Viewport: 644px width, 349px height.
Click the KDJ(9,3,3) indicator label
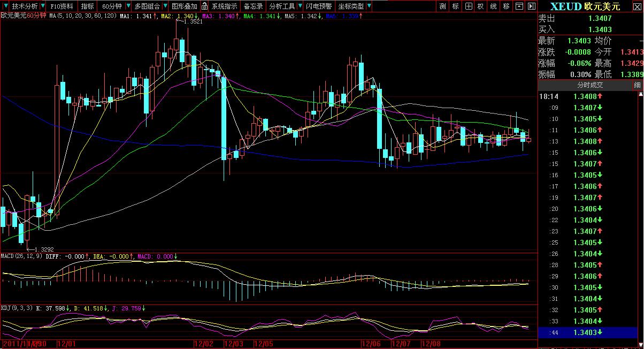[x=17, y=308]
